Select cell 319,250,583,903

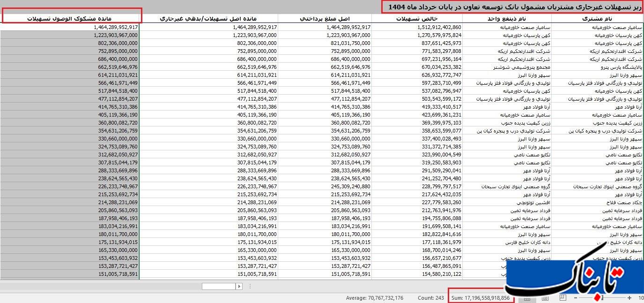417,163
